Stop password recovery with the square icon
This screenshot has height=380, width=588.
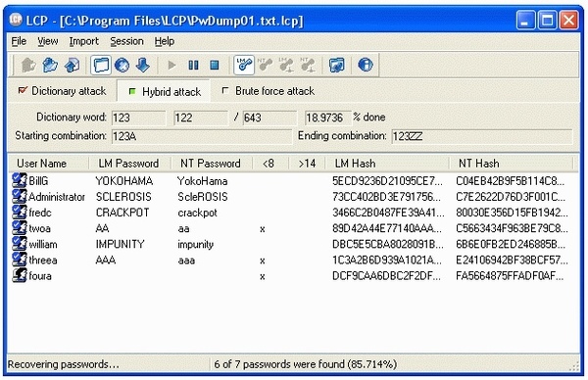pos(214,66)
